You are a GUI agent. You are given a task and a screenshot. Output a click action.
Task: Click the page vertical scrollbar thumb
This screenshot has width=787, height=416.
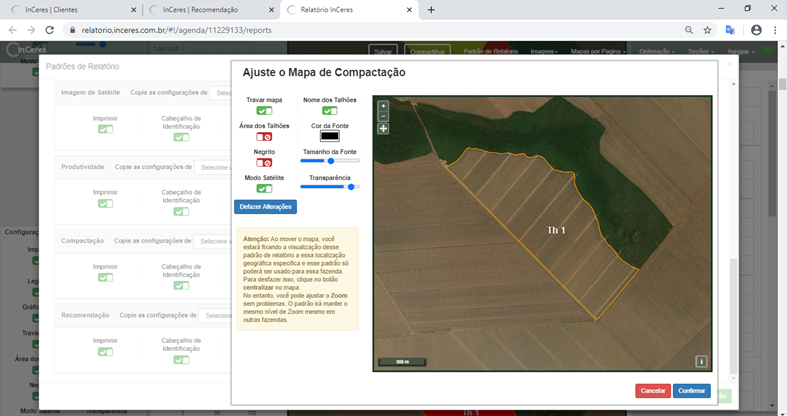782,84
